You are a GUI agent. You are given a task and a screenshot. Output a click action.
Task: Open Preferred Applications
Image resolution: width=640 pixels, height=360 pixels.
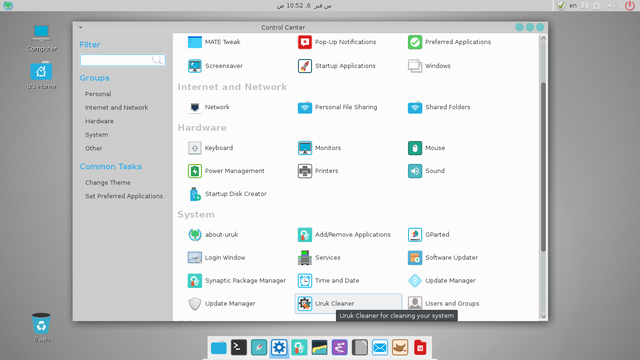449,42
